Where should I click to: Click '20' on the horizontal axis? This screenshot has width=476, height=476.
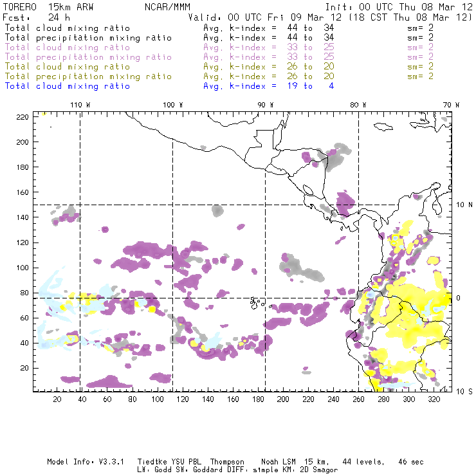[x=57, y=399]
